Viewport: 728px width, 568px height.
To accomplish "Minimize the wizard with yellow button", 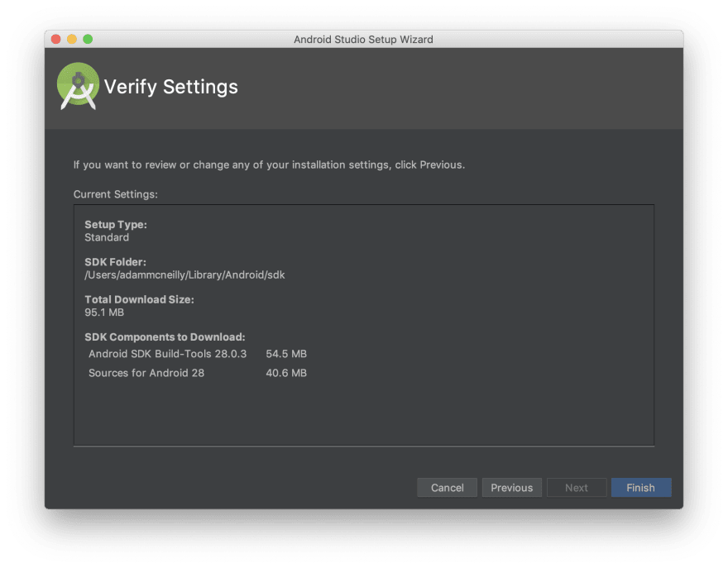I will tap(72, 40).
